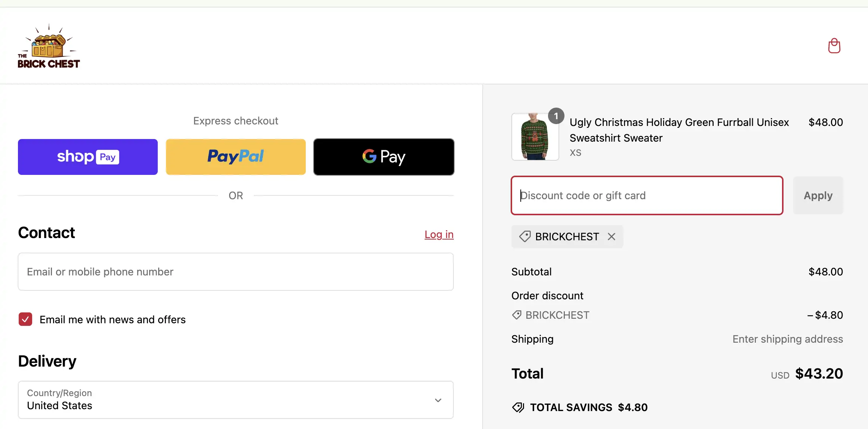
Task: Click the Total Savings tag icon
Action: click(x=518, y=407)
